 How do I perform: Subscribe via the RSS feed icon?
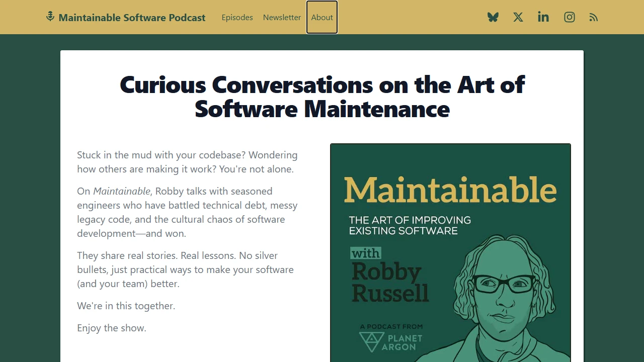(x=594, y=17)
